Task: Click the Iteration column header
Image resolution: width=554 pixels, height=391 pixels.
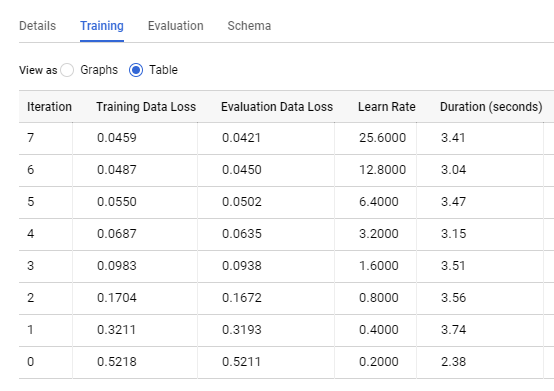Action: click(49, 107)
